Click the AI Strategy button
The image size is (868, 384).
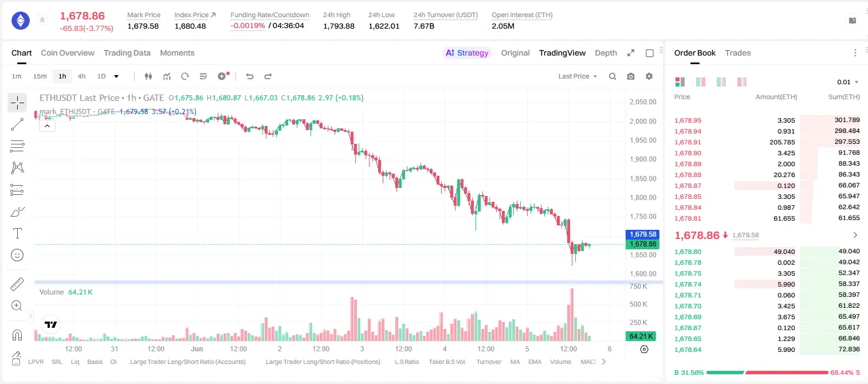[x=467, y=53]
